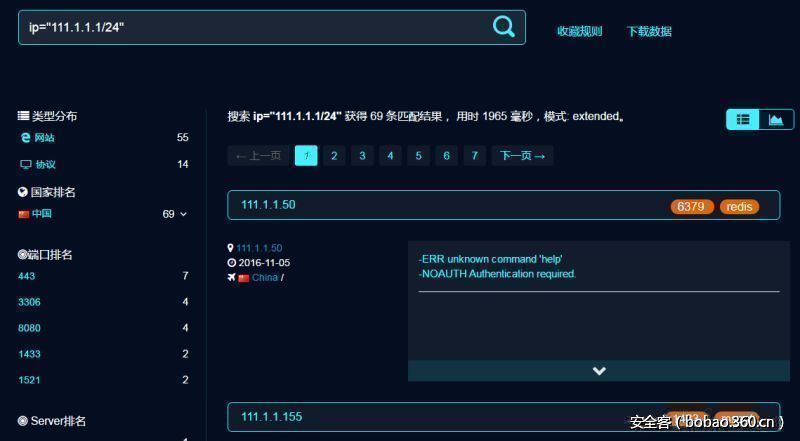Expand the China country dropdown arrow
The height and width of the screenshot is (441, 800).
pyautogui.click(x=183, y=214)
